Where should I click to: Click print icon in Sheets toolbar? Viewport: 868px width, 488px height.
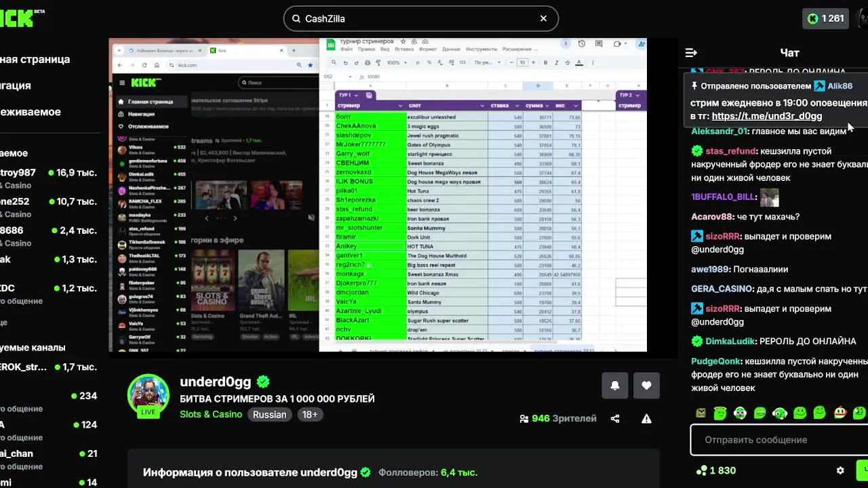coord(368,62)
